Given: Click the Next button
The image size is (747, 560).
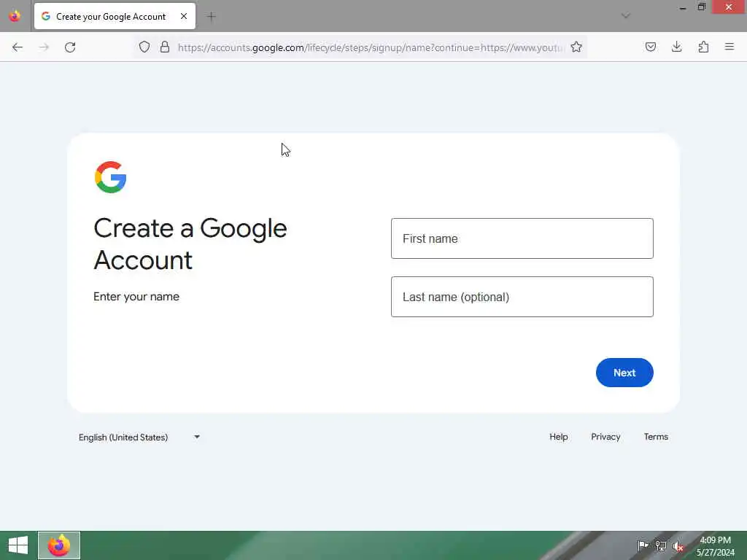Looking at the screenshot, I should click(x=624, y=373).
